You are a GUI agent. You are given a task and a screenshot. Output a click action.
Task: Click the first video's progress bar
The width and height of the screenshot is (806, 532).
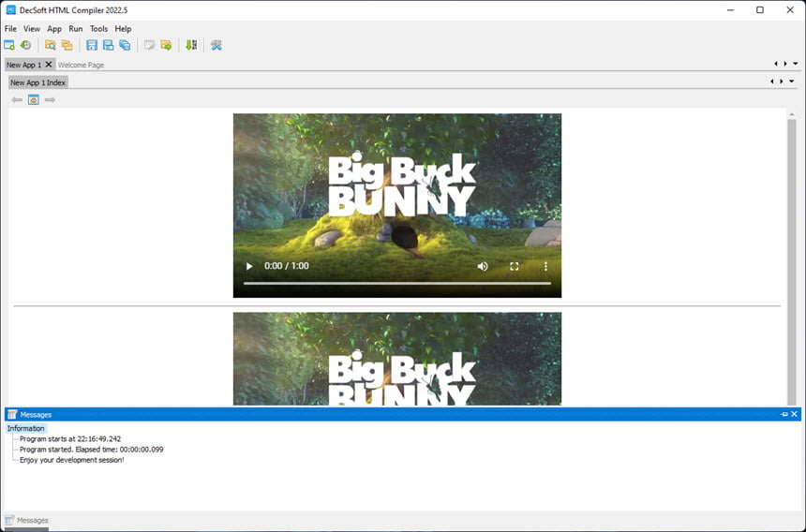point(397,283)
